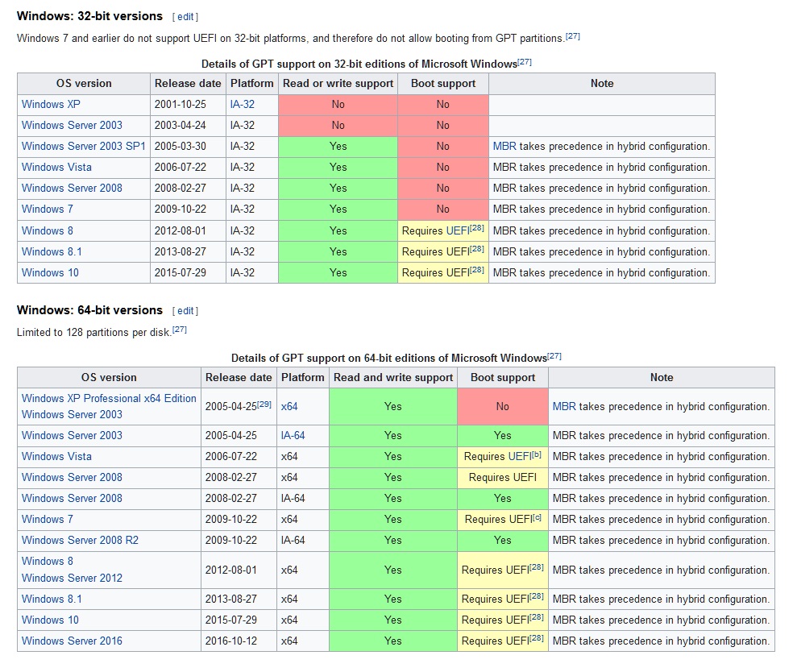Screen dimensions: 793x672
Task: Open the Windows Server 2012 link
Action: click(x=72, y=578)
